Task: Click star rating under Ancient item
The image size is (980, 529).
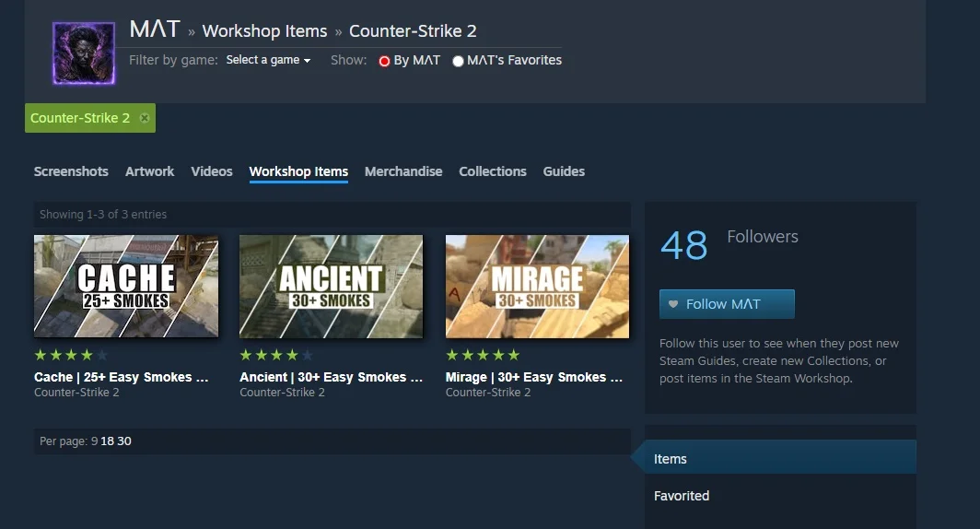Action: (x=276, y=355)
